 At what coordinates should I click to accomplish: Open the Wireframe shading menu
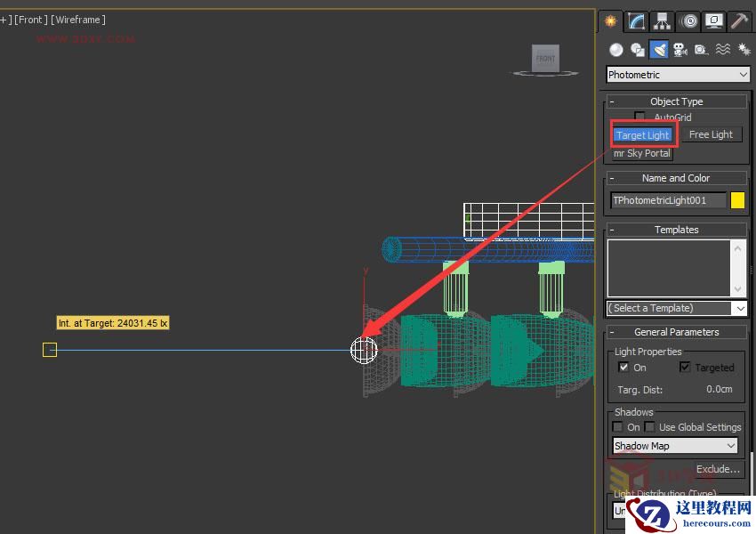78,19
